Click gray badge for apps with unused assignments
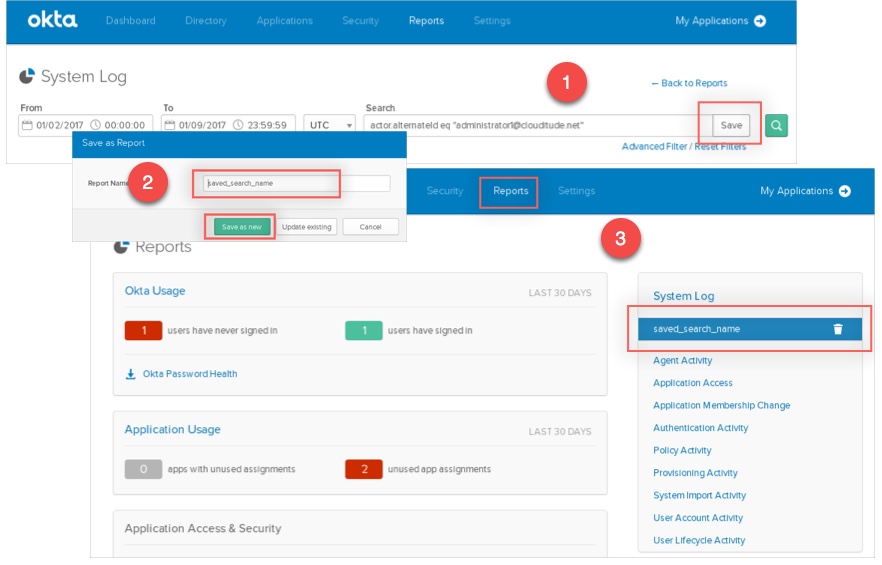 (x=143, y=469)
